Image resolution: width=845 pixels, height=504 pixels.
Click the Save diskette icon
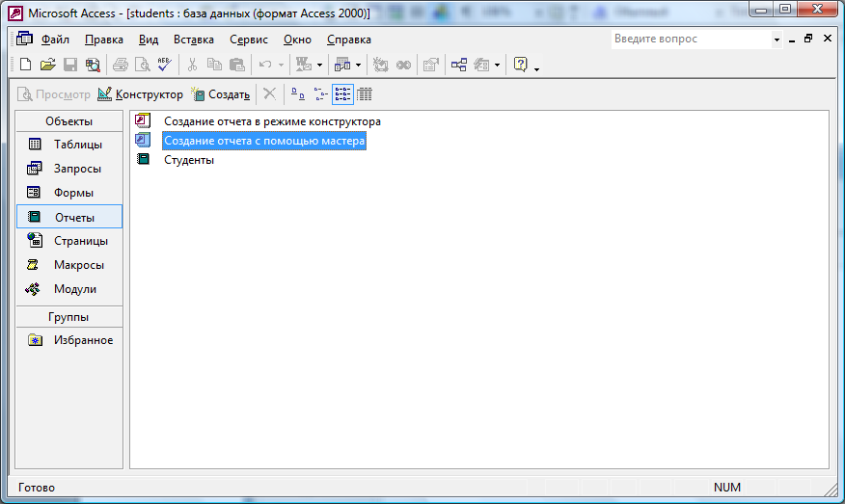click(x=70, y=65)
